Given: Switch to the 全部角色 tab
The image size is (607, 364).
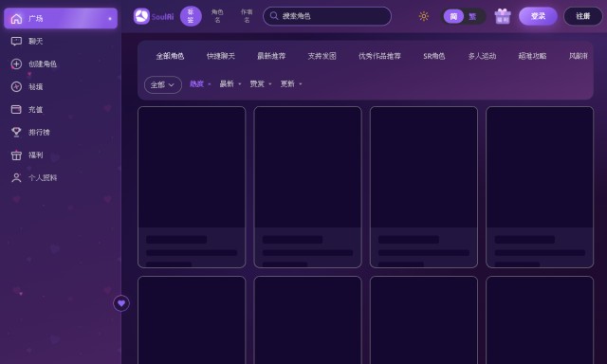Looking at the screenshot, I should 170,56.
